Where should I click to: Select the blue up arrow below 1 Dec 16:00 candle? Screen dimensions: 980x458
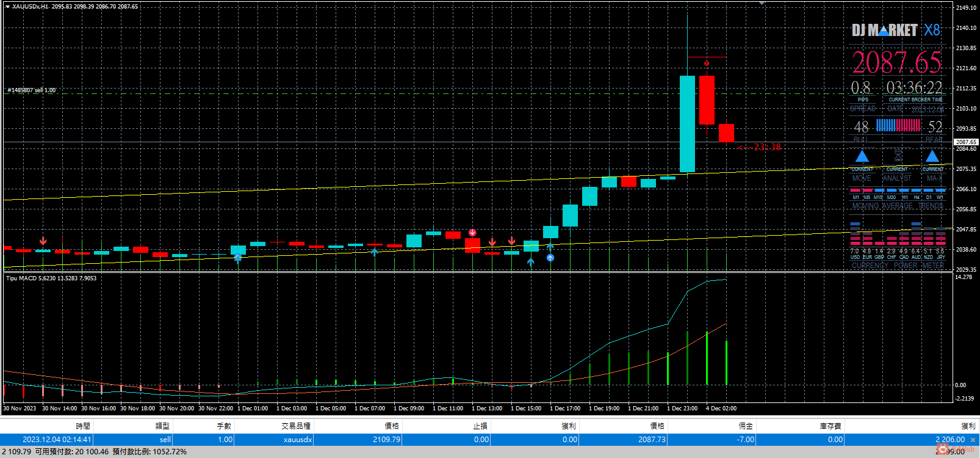pos(531,262)
